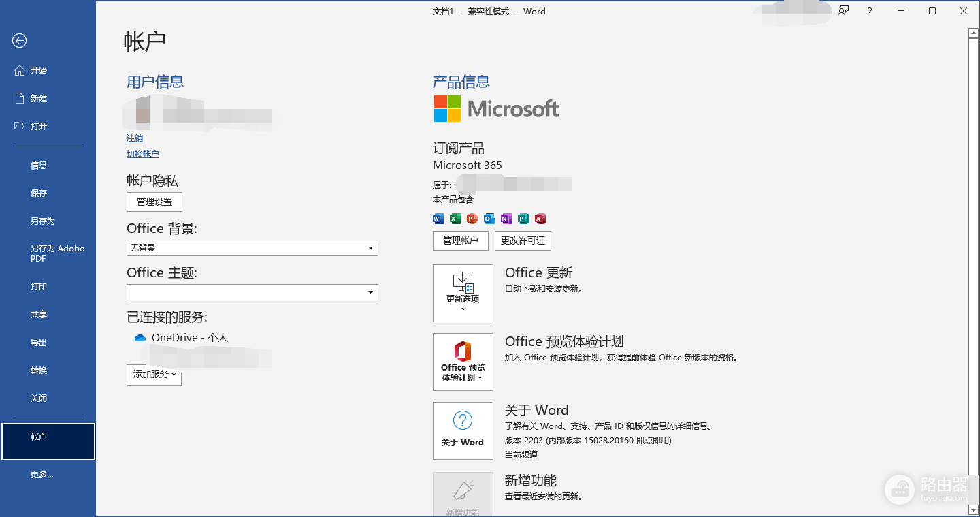Viewport: 980px width, 517px height.
Task: Open the Office 主题 dropdown
Action: click(252, 292)
